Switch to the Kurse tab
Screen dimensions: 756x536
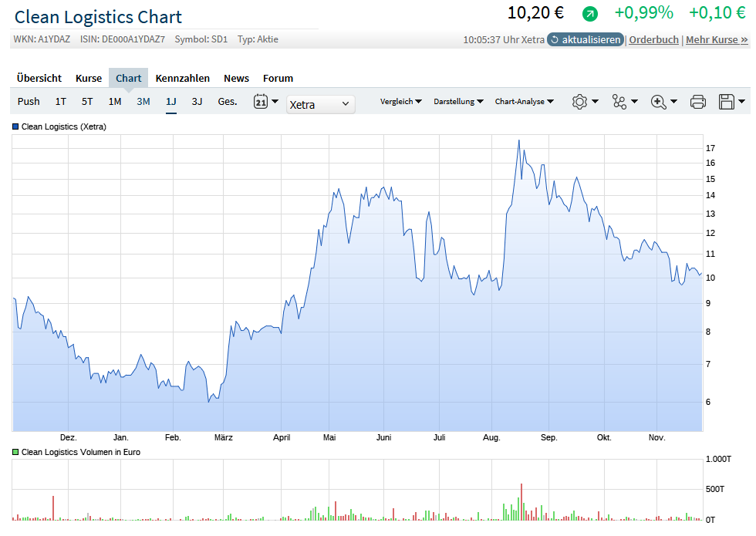point(89,78)
